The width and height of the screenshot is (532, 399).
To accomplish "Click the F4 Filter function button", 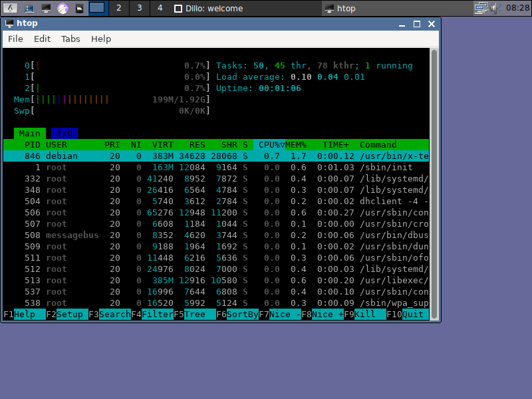I will tap(152, 315).
